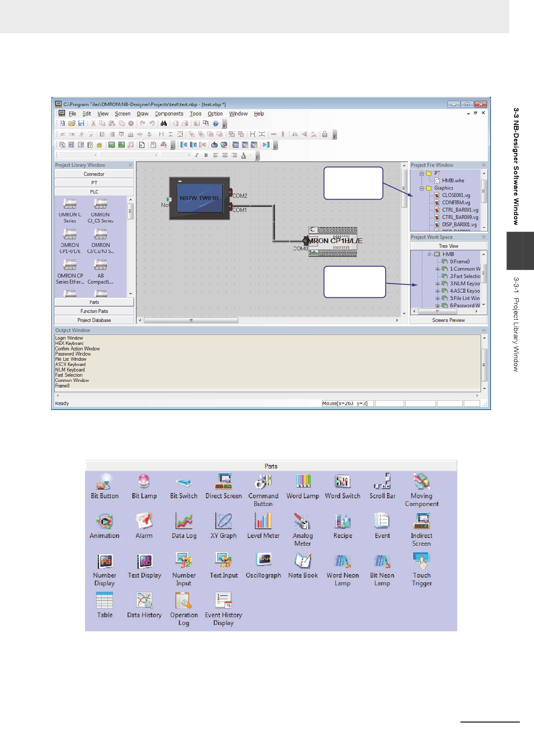Set text alignment to right

coord(234,155)
